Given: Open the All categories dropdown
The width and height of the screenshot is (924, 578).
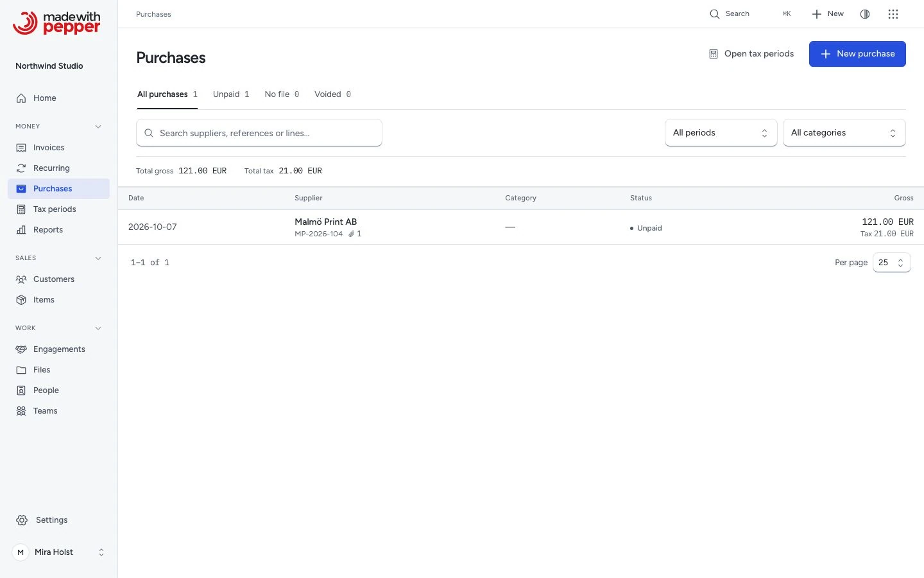Looking at the screenshot, I should click(x=844, y=133).
